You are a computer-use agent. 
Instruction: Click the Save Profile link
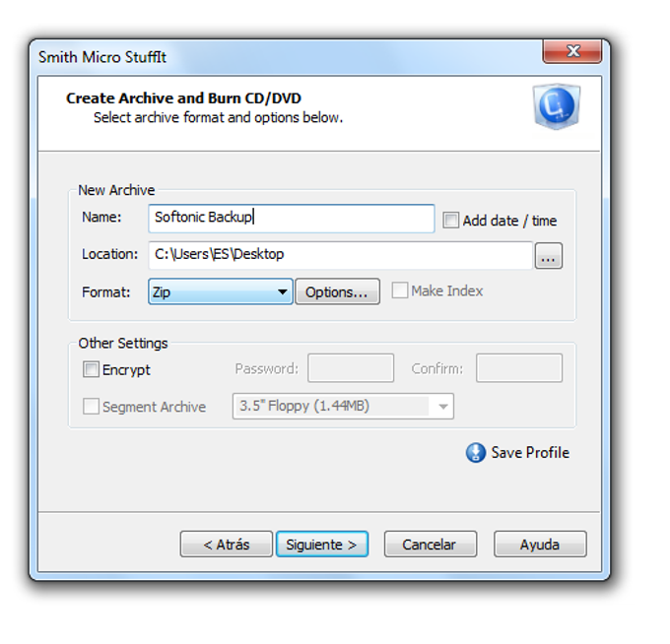(x=530, y=453)
